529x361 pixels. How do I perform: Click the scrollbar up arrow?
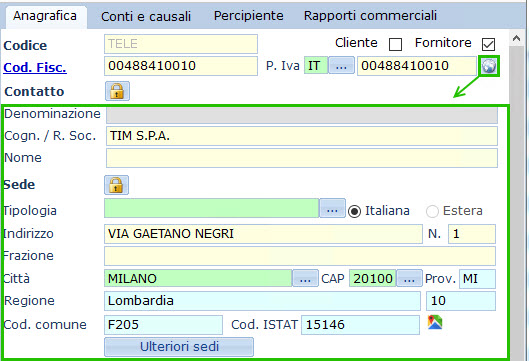tap(516, 38)
